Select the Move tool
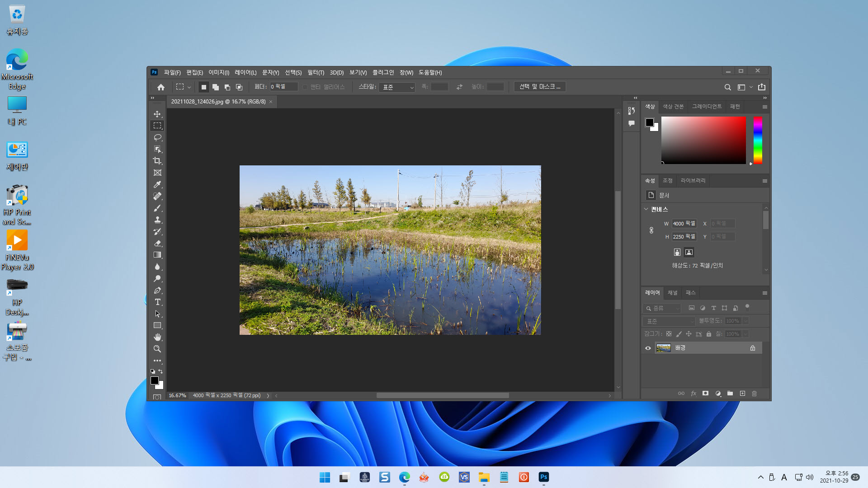The image size is (868, 488). point(157,114)
